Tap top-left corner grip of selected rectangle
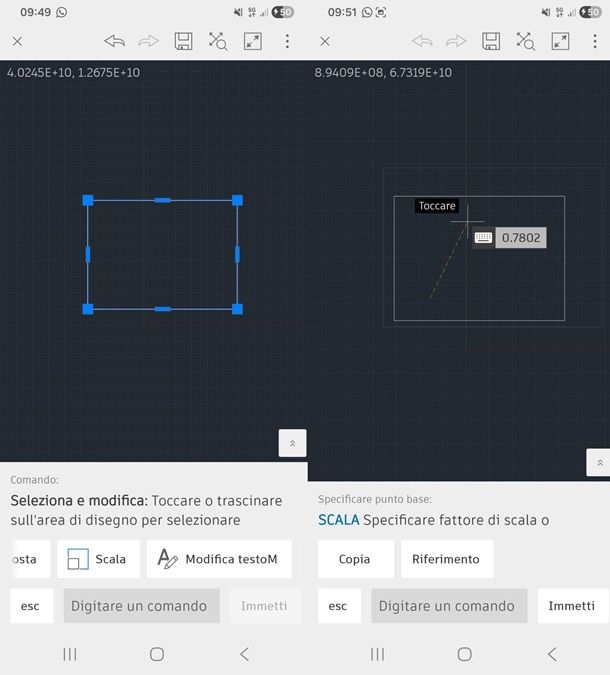 click(x=88, y=200)
